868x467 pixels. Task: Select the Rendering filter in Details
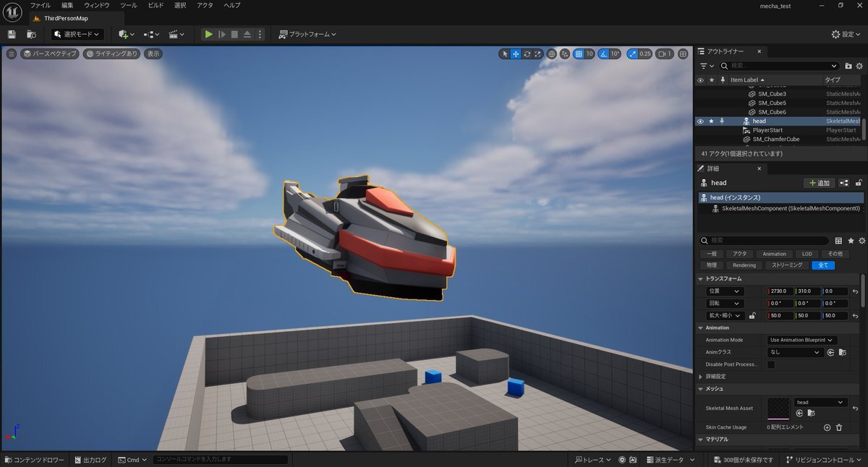point(744,265)
